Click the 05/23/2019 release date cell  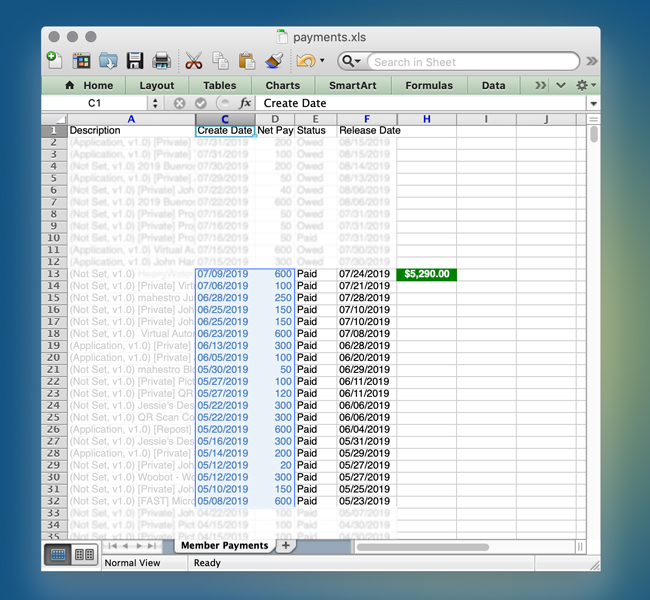point(366,501)
